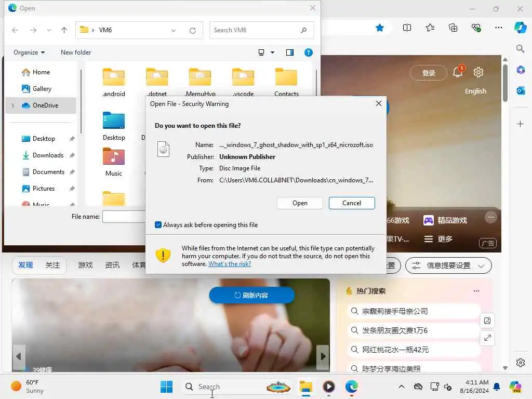The width and height of the screenshot is (532, 399).
Task: Open the Open-dialog help icon
Action: pos(309,52)
